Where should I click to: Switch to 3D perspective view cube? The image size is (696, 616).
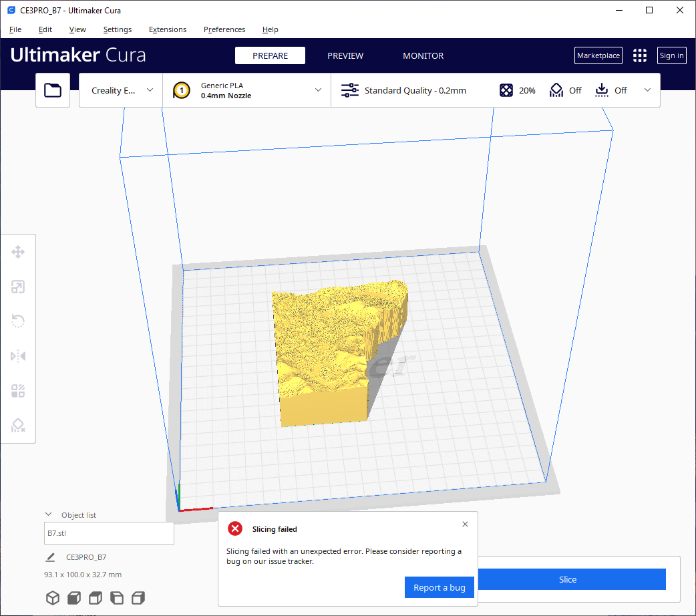coord(53,598)
